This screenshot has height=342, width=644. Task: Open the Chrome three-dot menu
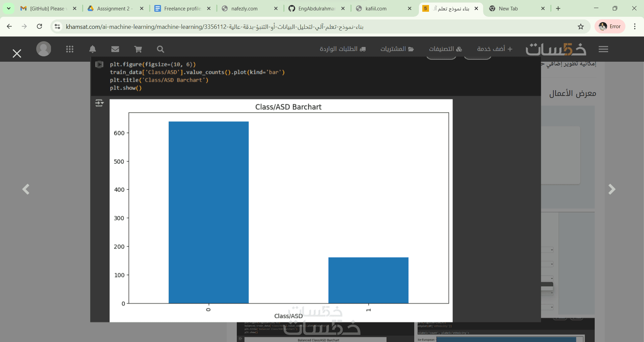click(x=635, y=26)
